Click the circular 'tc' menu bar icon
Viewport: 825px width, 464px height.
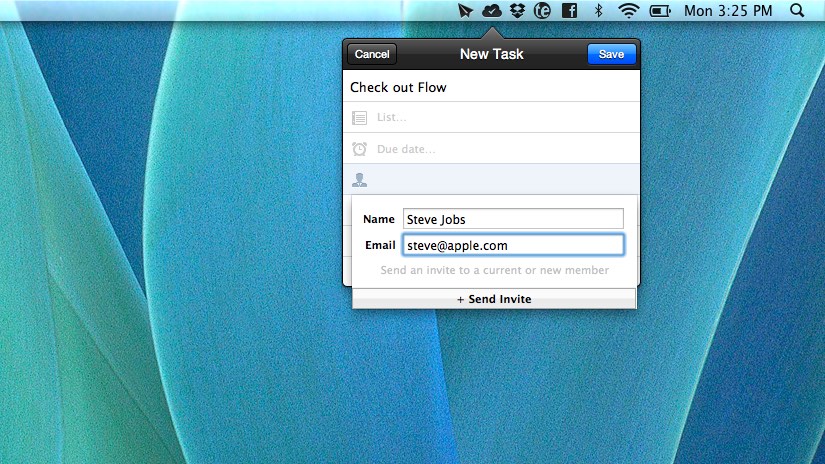[x=542, y=11]
